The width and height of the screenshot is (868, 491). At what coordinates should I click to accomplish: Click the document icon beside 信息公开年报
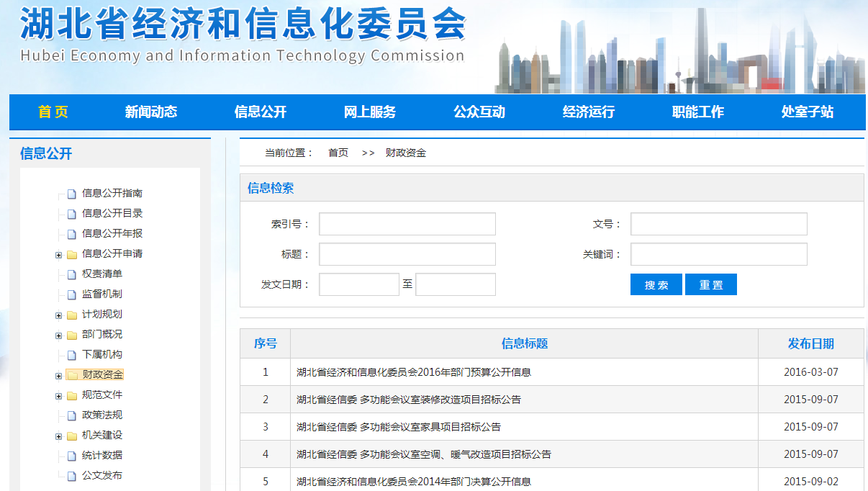coord(71,234)
